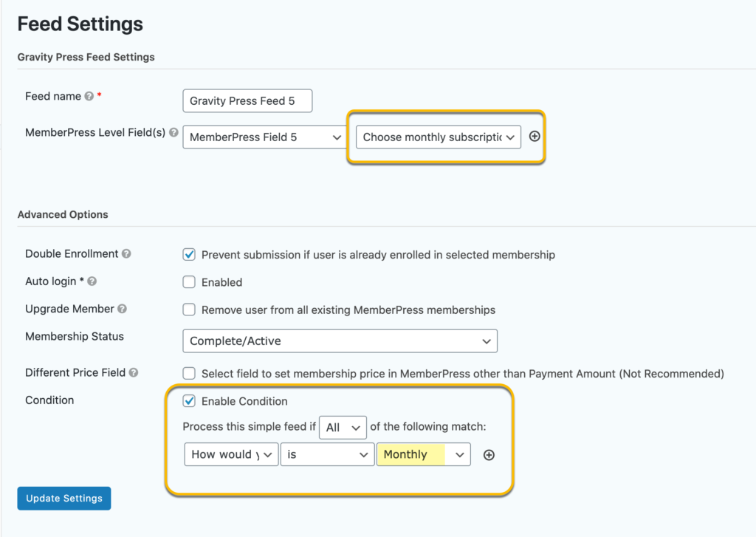The height and width of the screenshot is (537, 756).
Task: Click help icon next to Double Enrollment
Action: point(126,254)
